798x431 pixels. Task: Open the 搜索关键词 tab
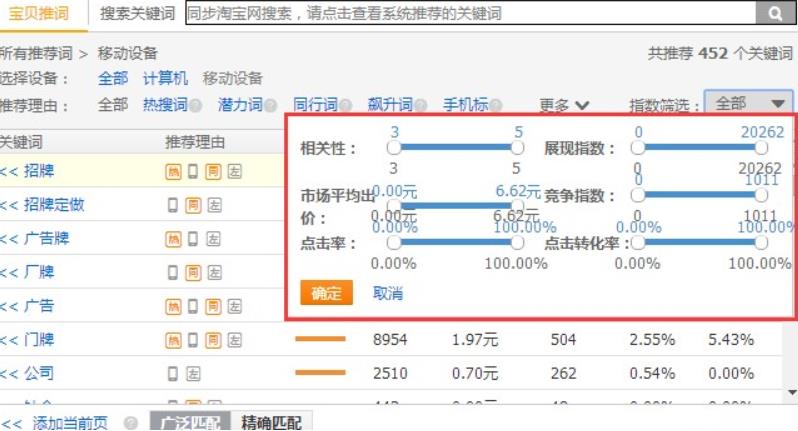[x=137, y=13]
